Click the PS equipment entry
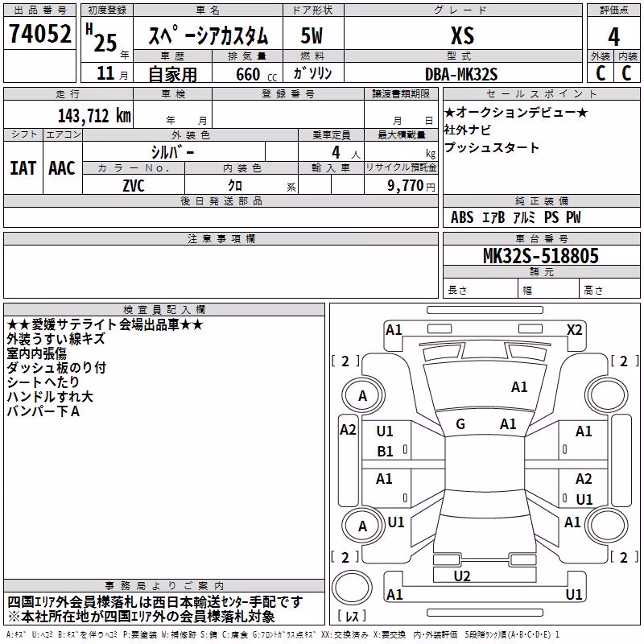 coord(551,217)
